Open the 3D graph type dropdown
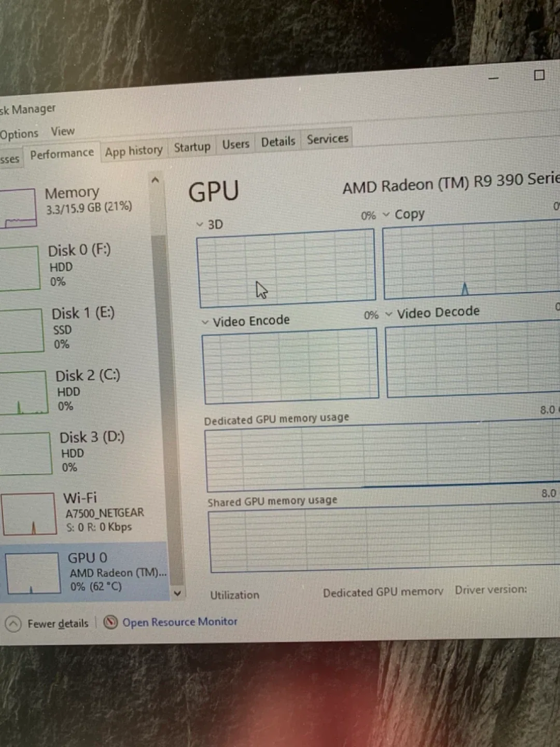Viewport: 560px width, 747px height. pos(200,224)
